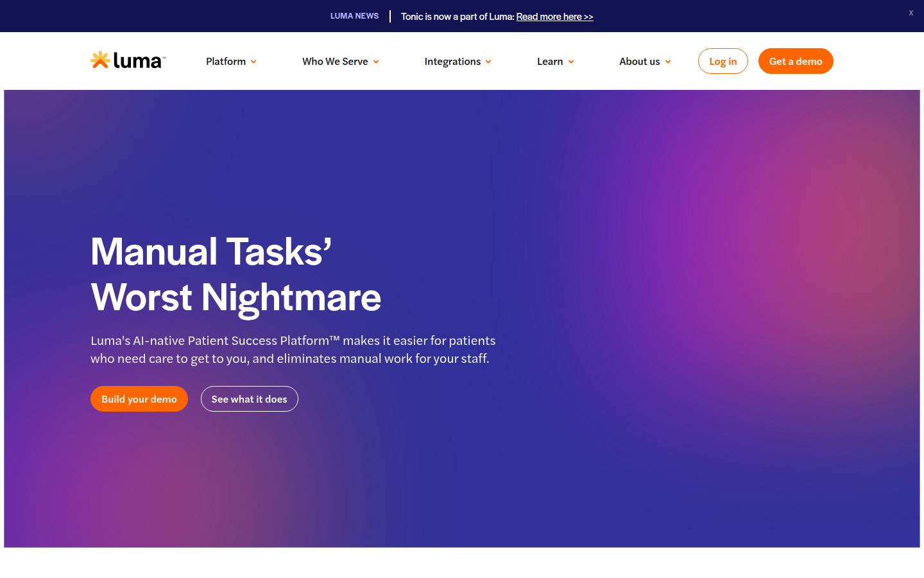This screenshot has width=924, height=578.
Task: Click the LUMA NEWS banner label
Action: pos(354,16)
